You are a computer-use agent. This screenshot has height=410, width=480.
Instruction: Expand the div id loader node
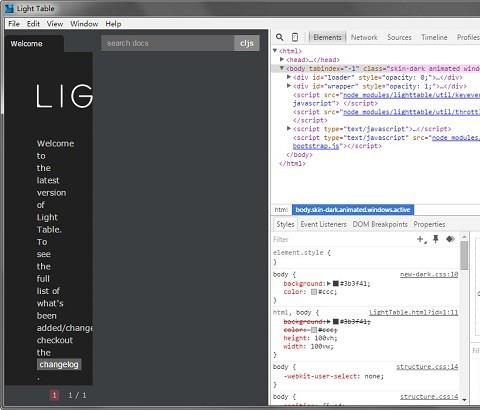(289, 77)
